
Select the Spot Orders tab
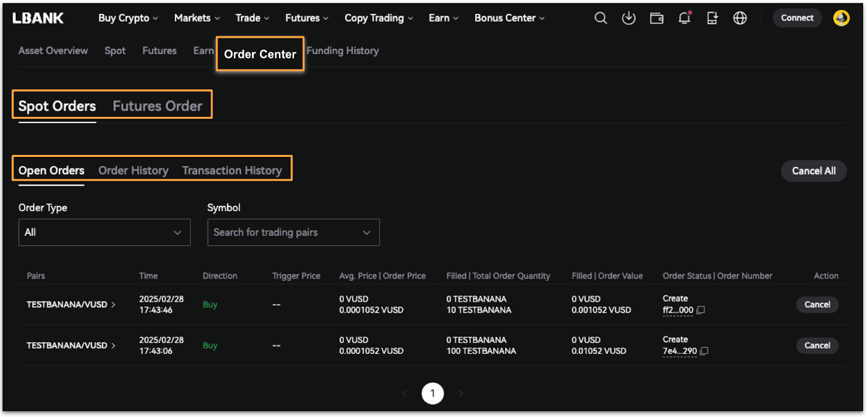point(57,106)
